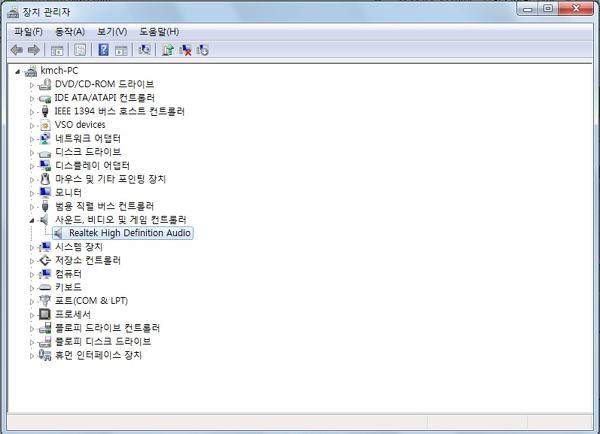Click the 네트워크 어댑터 category icon
This screenshot has width=600, height=434.
[45, 139]
